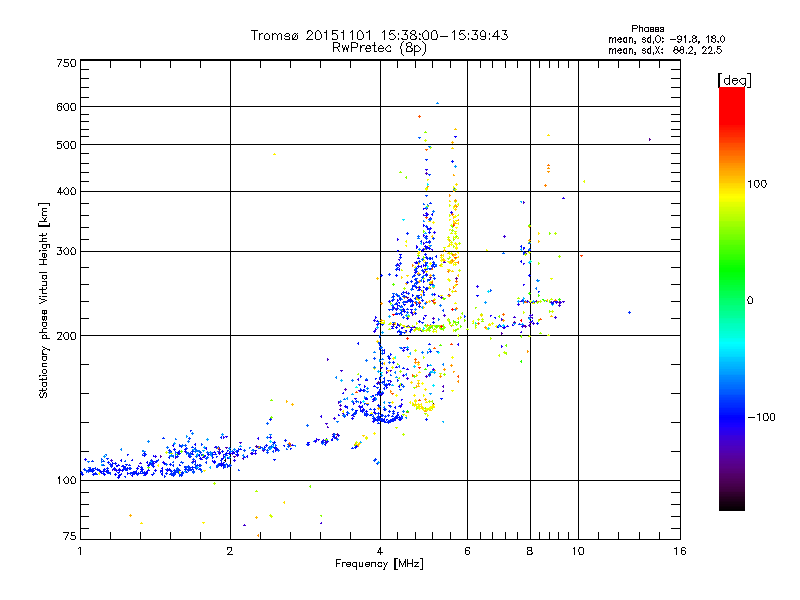This screenshot has width=800, height=600.
Task: Click the y-axis tick label '300'
Action: coord(67,252)
